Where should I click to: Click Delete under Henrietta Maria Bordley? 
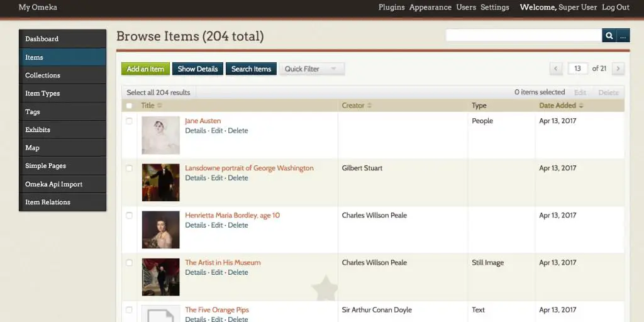click(x=238, y=225)
